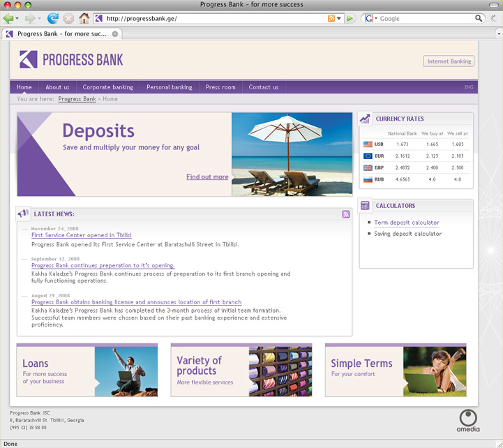Click the RUB National Bank rate 4.6565

tap(403, 179)
